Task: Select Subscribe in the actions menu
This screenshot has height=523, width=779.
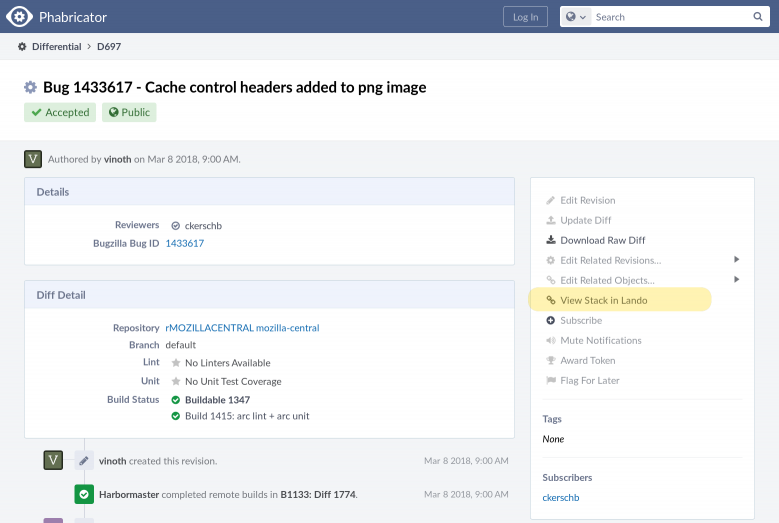Action: tap(581, 320)
